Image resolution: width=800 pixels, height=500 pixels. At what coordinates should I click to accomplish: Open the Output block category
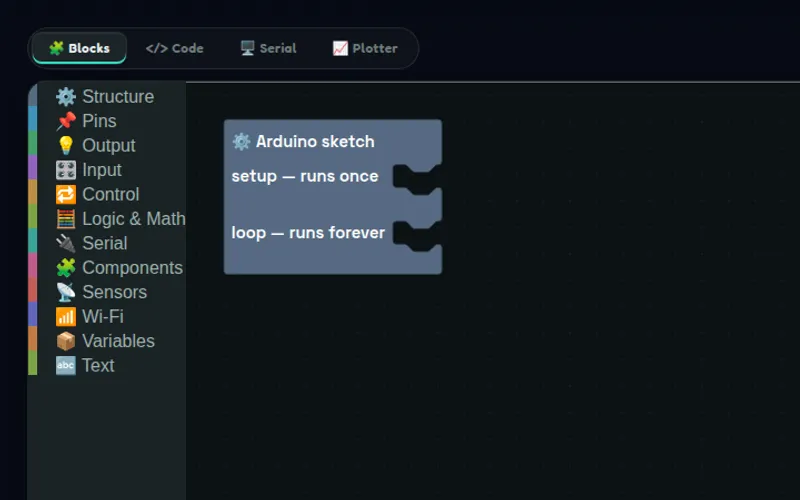(x=107, y=145)
